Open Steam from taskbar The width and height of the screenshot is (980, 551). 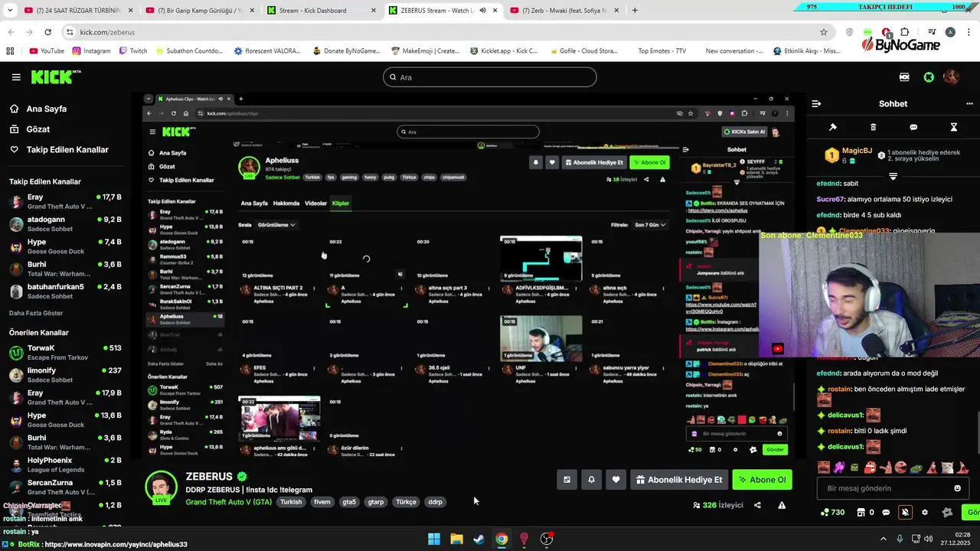tap(479, 539)
